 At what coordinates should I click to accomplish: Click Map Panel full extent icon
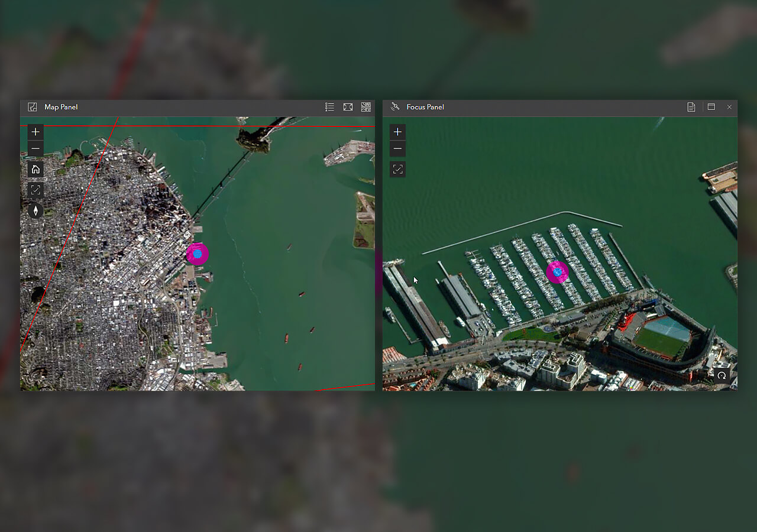click(x=35, y=190)
